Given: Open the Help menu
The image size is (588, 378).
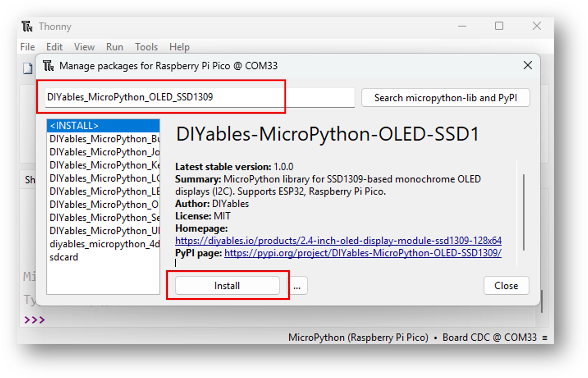Looking at the screenshot, I should pos(179,47).
